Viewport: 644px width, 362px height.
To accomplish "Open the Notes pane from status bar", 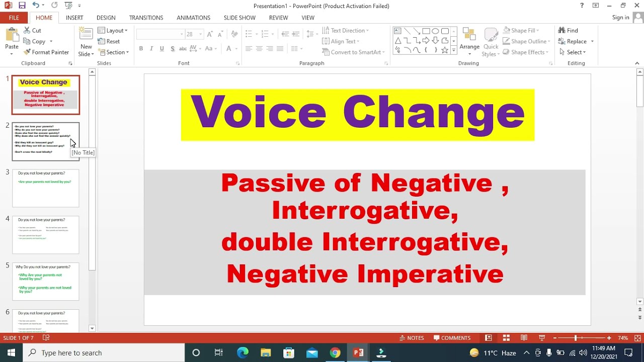I will pos(412,338).
